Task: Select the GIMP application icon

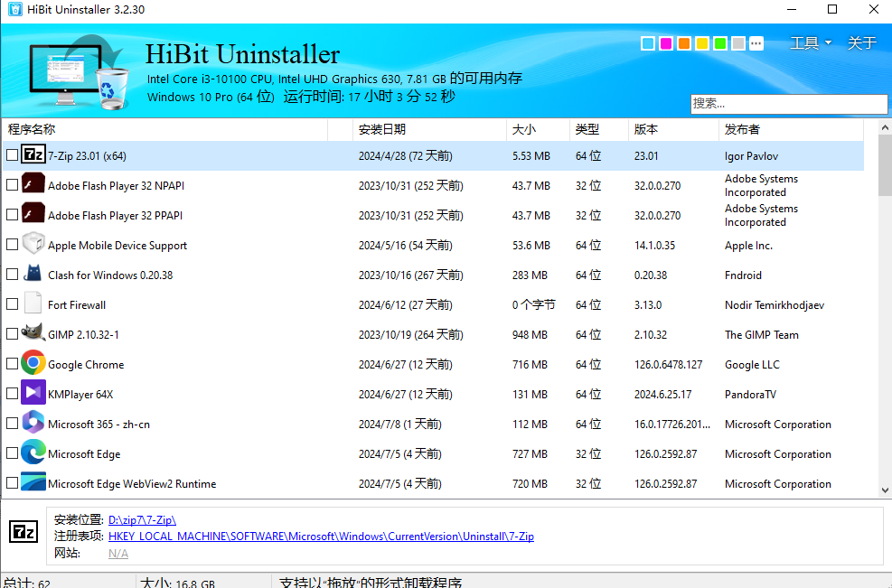Action: coord(33,334)
